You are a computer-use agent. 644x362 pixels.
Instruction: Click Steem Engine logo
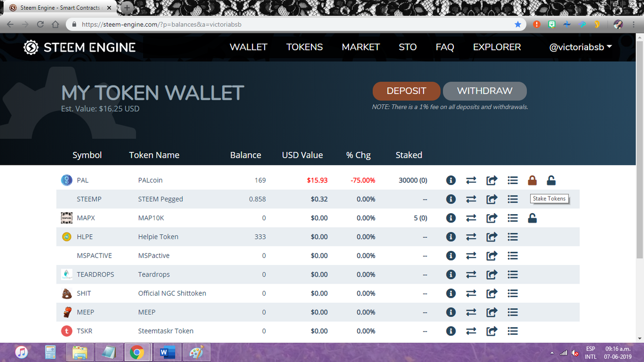click(x=79, y=47)
